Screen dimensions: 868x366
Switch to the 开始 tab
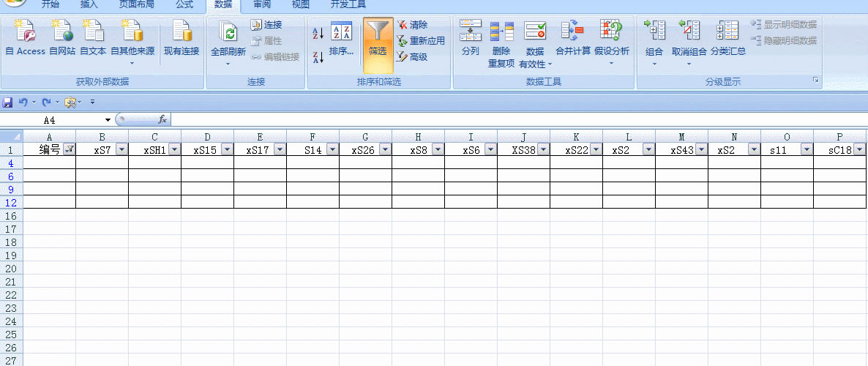(x=50, y=5)
